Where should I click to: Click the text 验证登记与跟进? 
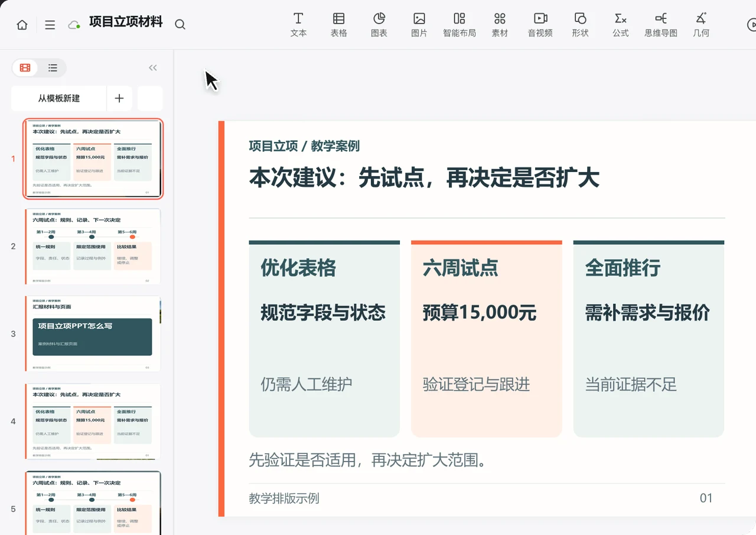pos(477,384)
